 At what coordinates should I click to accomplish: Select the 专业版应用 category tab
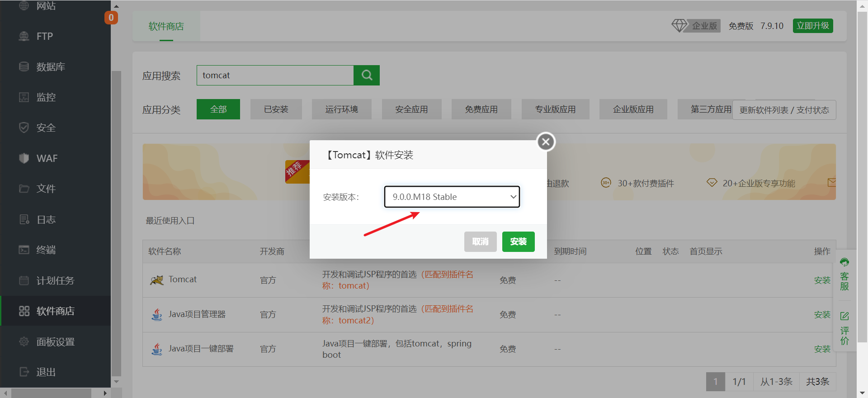(556, 109)
